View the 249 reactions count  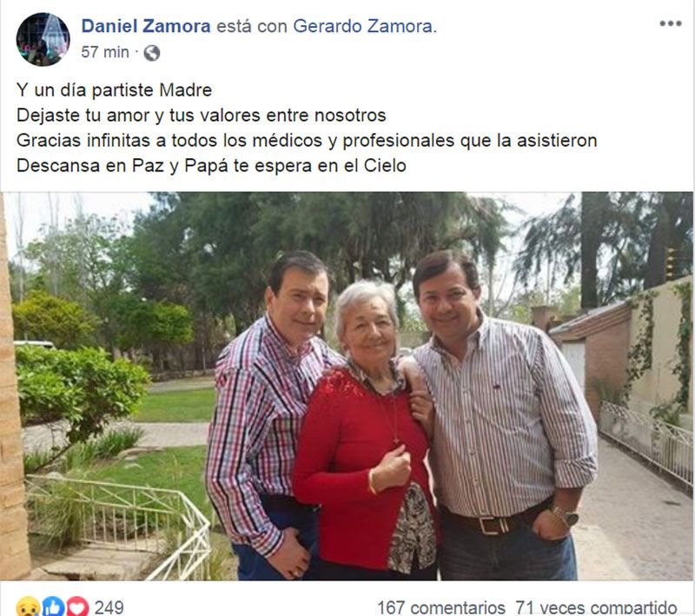pos(109,607)
